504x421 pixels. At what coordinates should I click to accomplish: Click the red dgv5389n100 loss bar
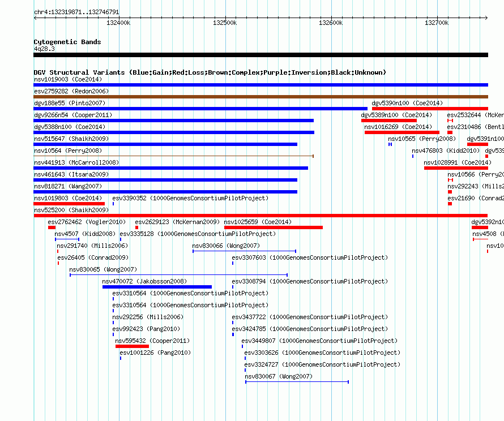pos(389,121)
